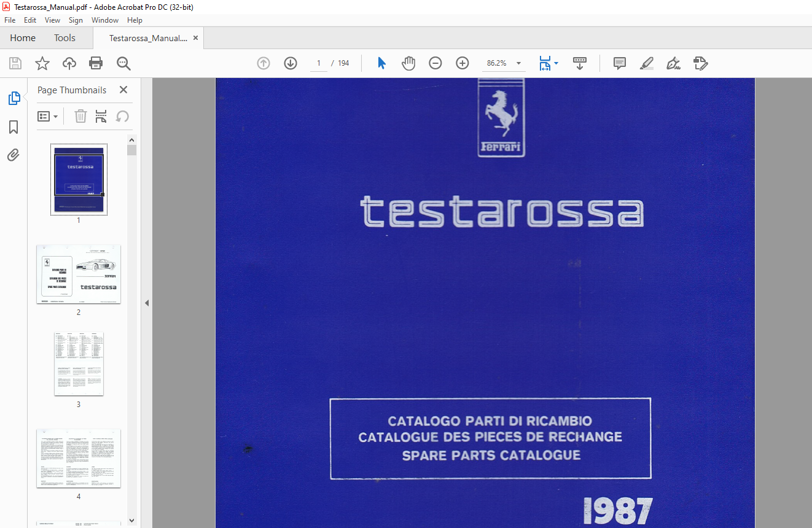The width and height of the screenshot is (812, 528).
Task: Print the document with printer icon
Action: pyautogui.click(x=96, y=63)
